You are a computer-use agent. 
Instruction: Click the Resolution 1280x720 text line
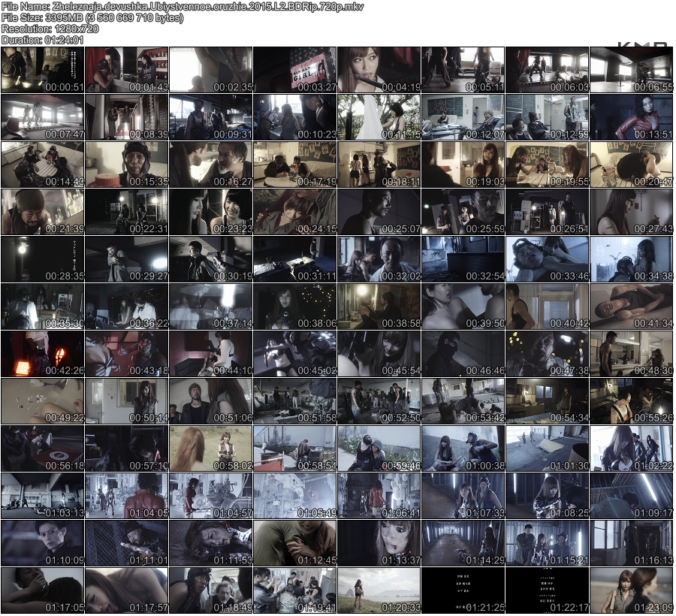pos(50,29)
